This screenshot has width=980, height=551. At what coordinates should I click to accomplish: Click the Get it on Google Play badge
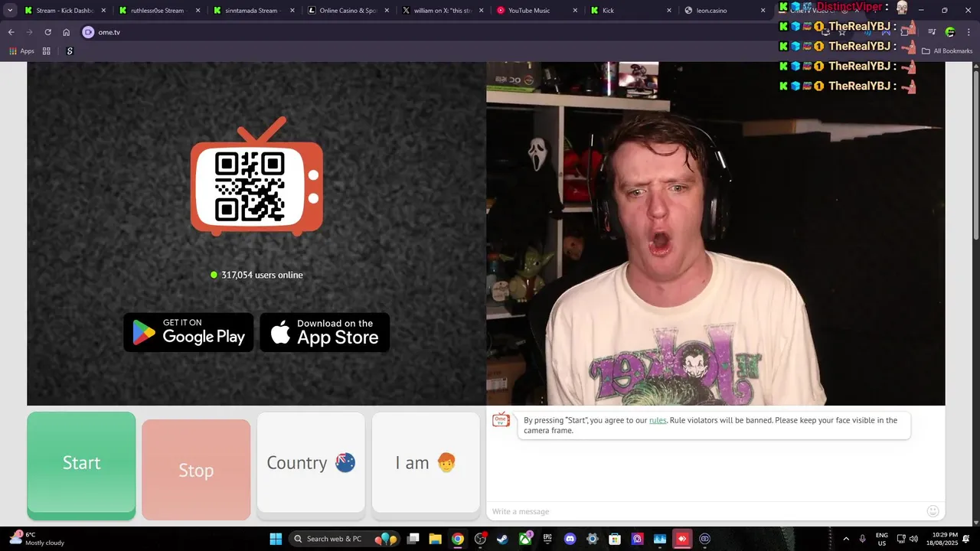[188, 332]
